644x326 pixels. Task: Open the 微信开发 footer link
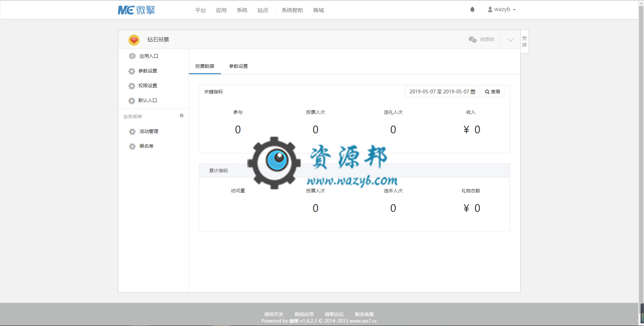[x=274, y=314]
